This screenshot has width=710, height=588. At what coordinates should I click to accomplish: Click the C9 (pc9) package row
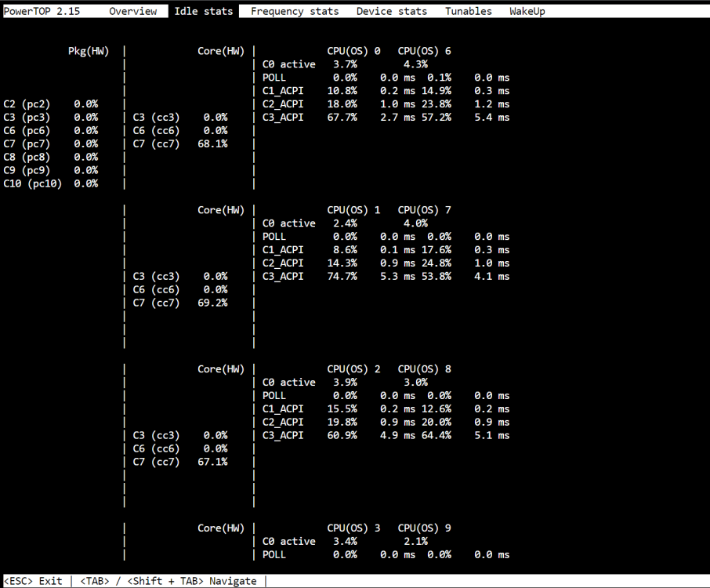click(x=51, y=170)
